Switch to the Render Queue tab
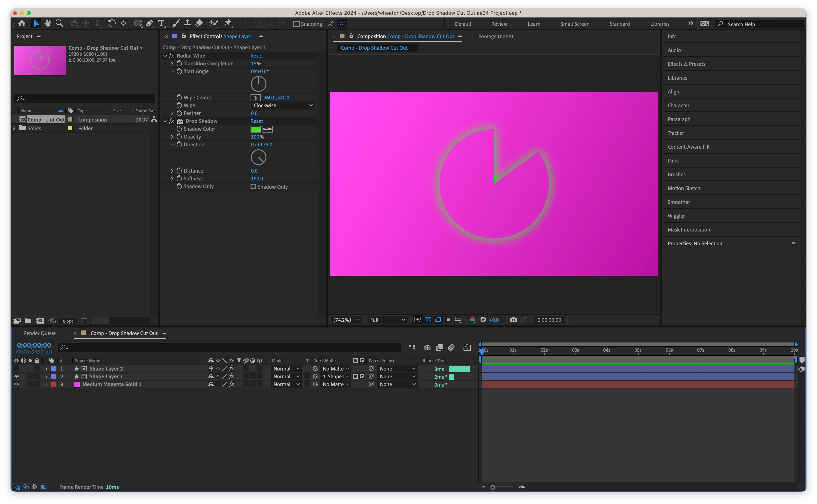 coord(40,333)
